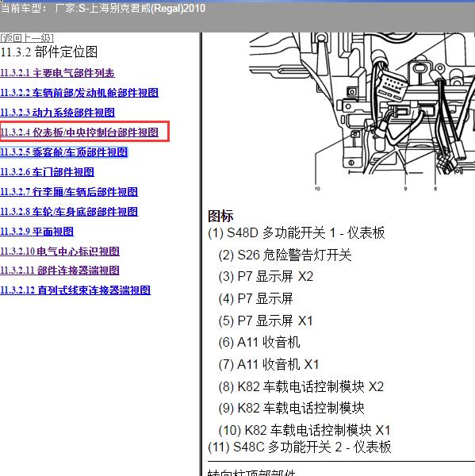Click the 当前车型 vehicle model header text
The image size is (475, 476).
point(103,8)
